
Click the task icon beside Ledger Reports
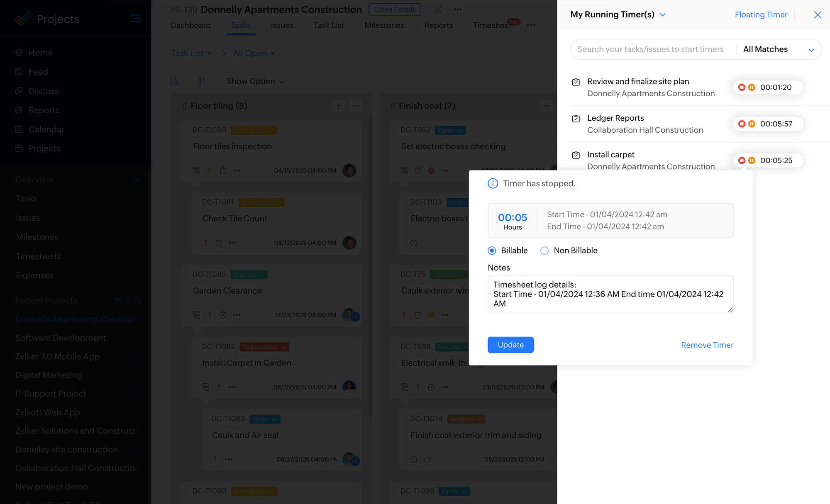[x=576, y=119]
